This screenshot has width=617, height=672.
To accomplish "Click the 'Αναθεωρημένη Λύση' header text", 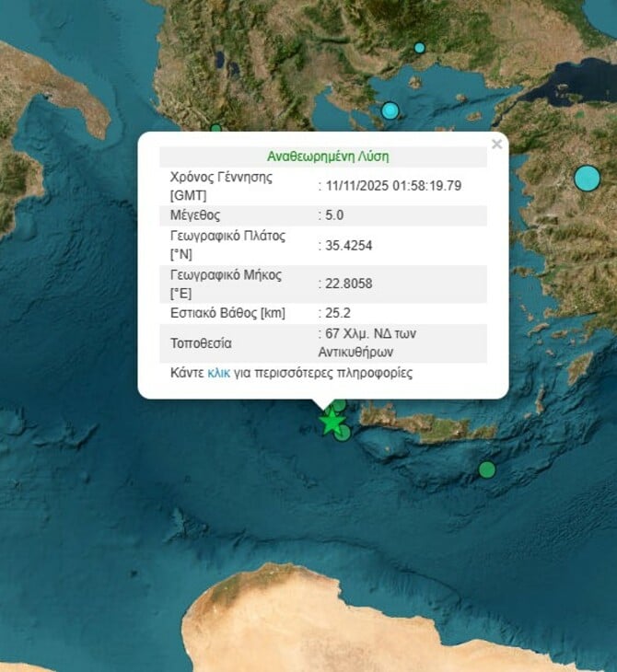I will [x=328, y=156].
